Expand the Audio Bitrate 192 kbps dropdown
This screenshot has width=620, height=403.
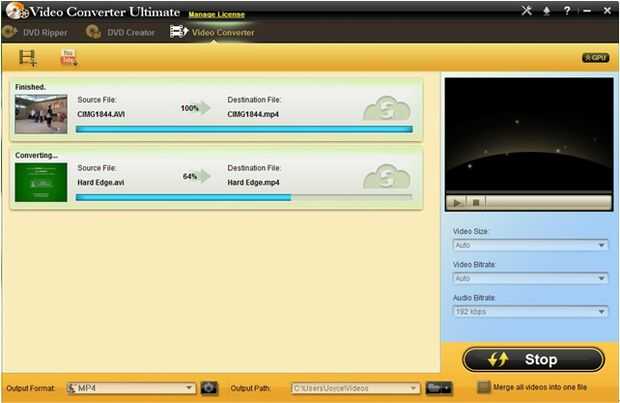pyautogui.click(x=530, y=312)
